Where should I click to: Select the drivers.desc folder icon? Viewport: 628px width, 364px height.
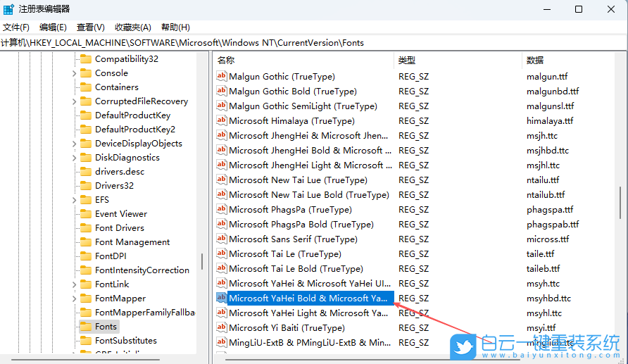click(x=86, y=172)
